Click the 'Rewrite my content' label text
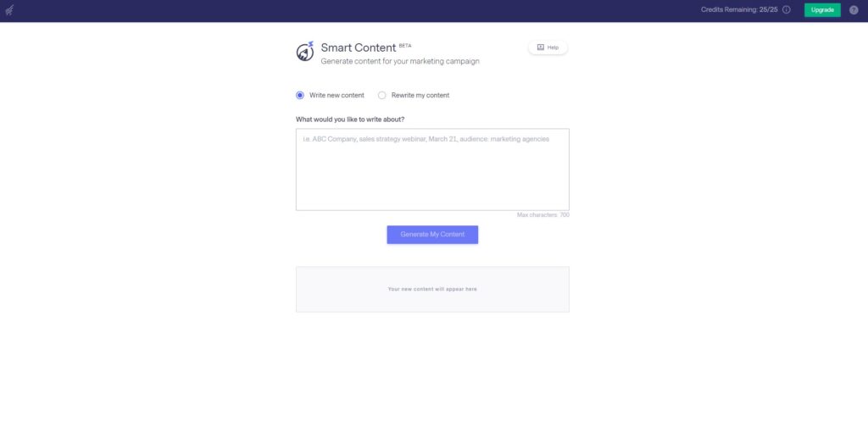The height and width of the screenshot is (428, 868). 420,95
